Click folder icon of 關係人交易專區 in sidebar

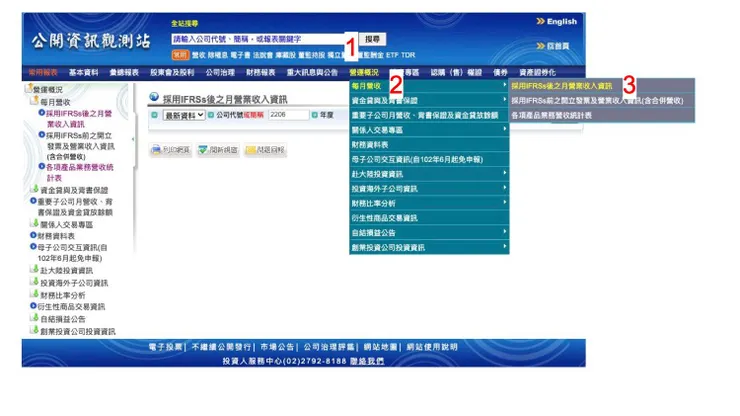(34, 223)
